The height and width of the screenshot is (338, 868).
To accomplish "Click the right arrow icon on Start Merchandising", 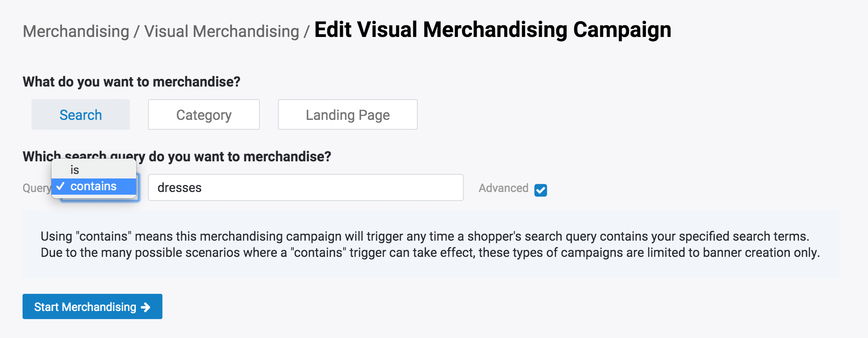I will pyautogui.click(x=145, y=307).
